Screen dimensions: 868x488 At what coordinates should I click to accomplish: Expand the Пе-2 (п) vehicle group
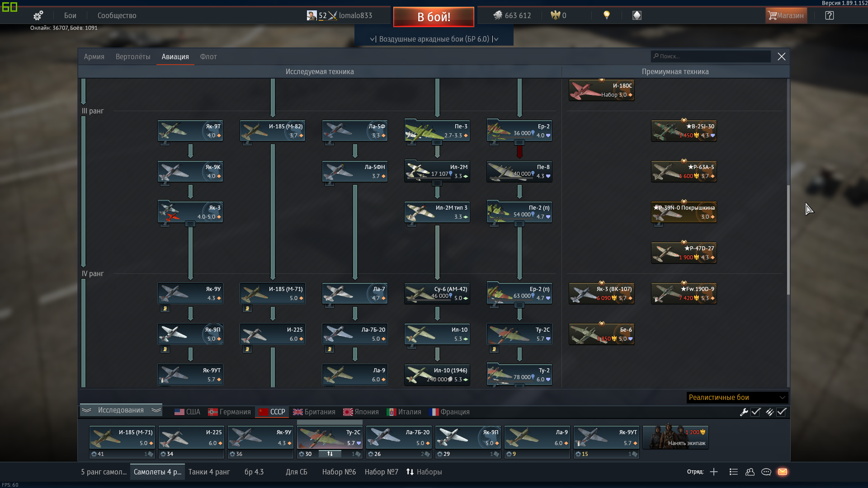(x=519, y=224)
